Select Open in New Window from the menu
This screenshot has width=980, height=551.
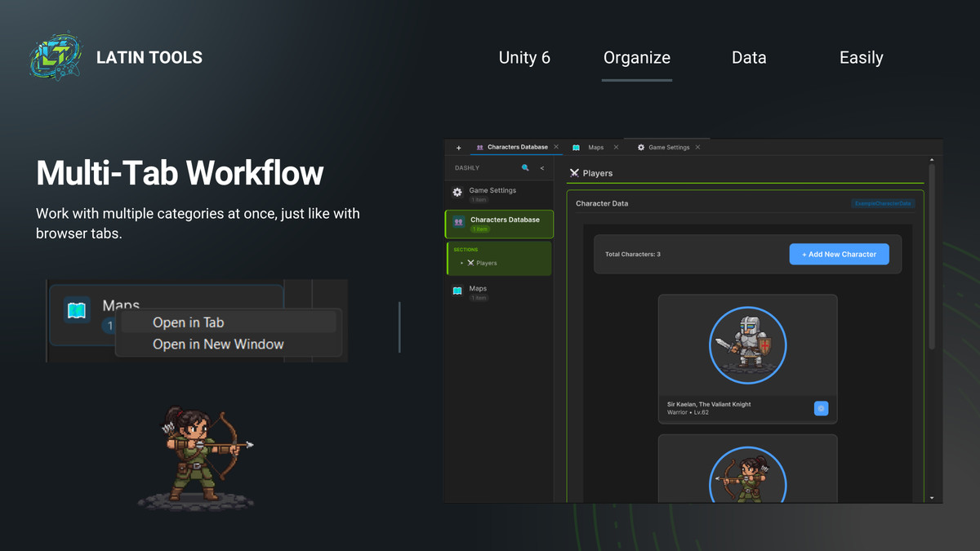(218, 344)
